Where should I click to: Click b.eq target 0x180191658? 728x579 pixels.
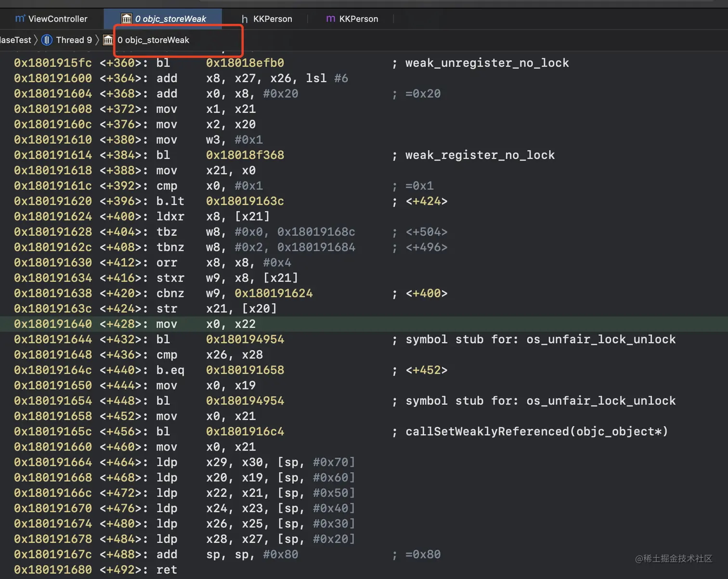pyautogui.click(x=245, y=370)
